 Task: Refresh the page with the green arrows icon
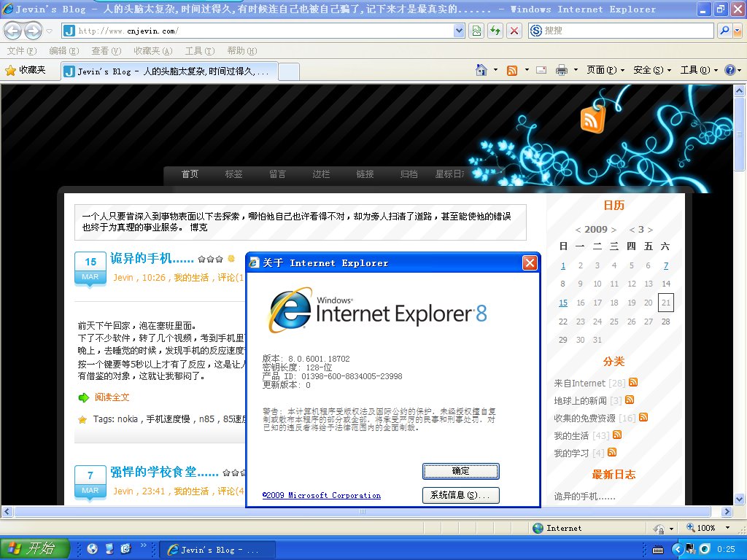(495, 31)
